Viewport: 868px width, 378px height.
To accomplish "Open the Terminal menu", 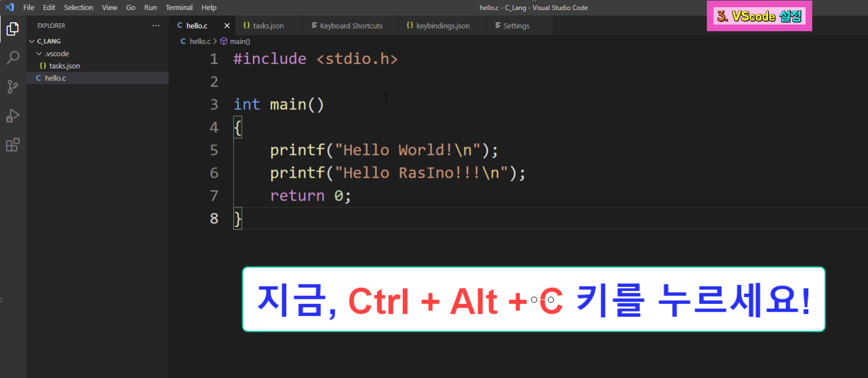I will click(179, 7).
